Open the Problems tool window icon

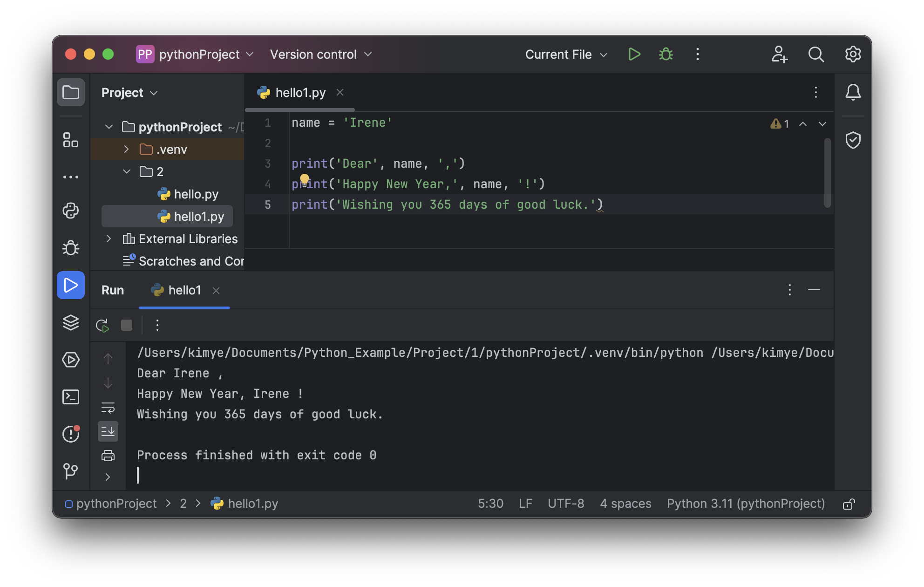[71, 434]
